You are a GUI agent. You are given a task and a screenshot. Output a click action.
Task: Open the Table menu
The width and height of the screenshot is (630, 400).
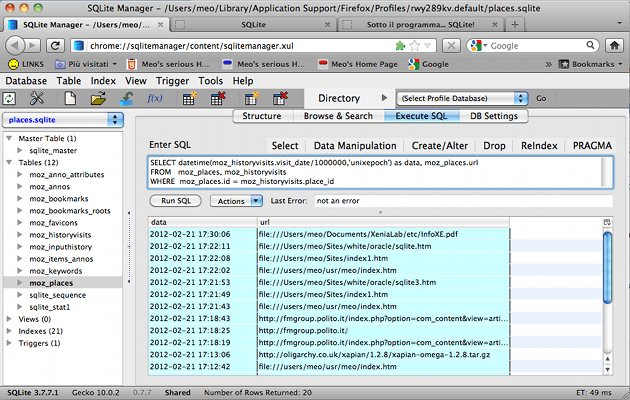pyautogui.click(x=69, y=81)
